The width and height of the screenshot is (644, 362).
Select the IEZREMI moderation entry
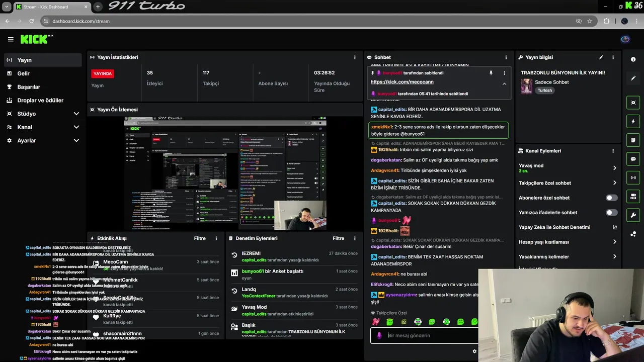[x=294, y=256]
